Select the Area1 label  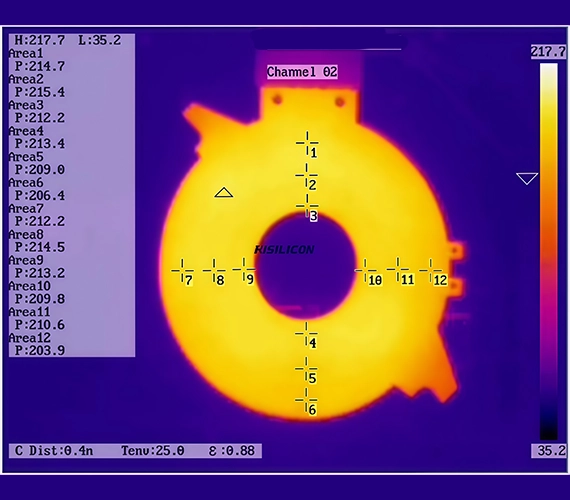pyautogui.click(x=26, y=53)
